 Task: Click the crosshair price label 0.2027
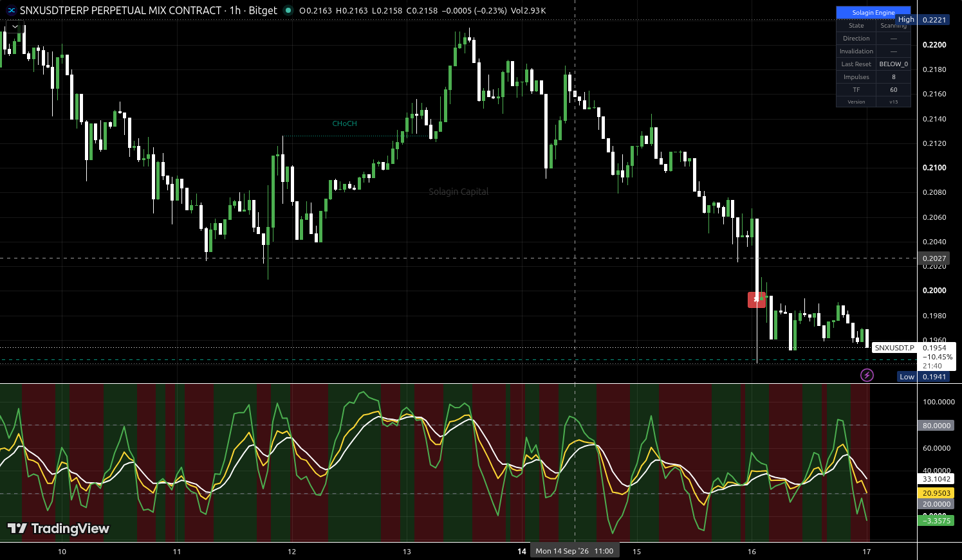click(x=934, y=258)
